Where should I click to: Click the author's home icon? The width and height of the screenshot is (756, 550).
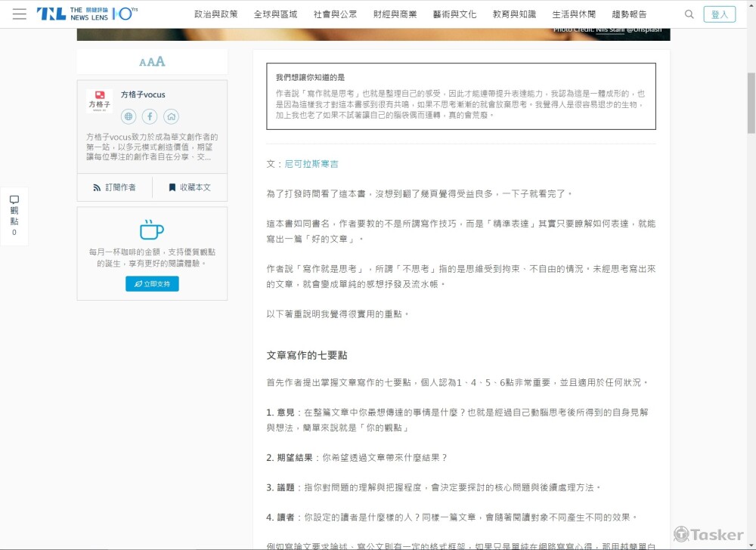(172, 116)
